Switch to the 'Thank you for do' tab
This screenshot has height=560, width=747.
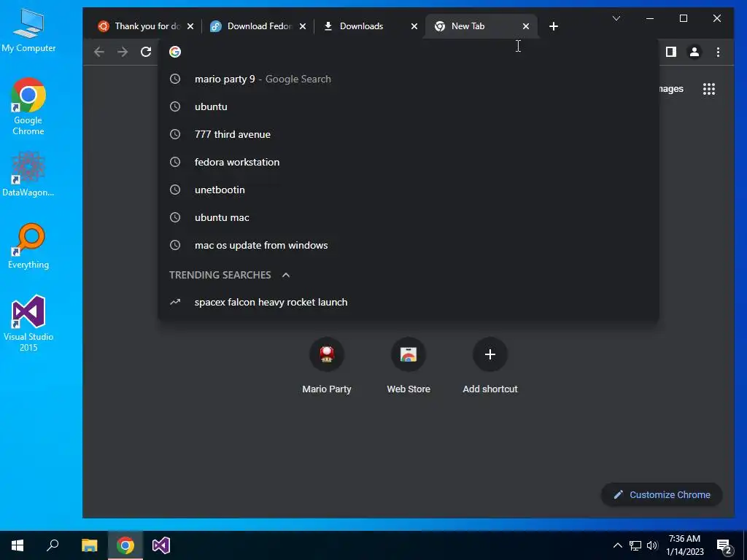click(145, 26)
